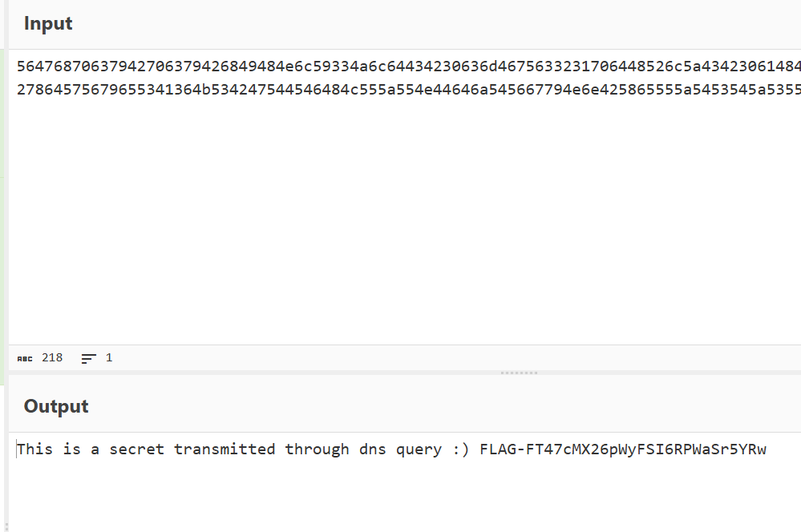Place cursor in first hex line of Input
The height and width of the screenshot is (532, 801).
point(409,66)
